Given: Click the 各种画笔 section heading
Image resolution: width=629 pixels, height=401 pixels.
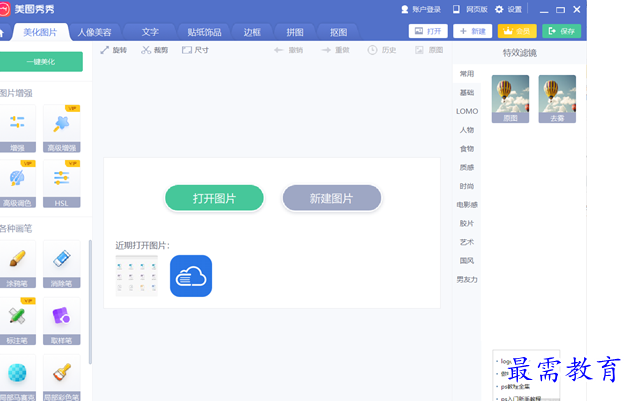Looking at the screenshot, I should point(16,229).
